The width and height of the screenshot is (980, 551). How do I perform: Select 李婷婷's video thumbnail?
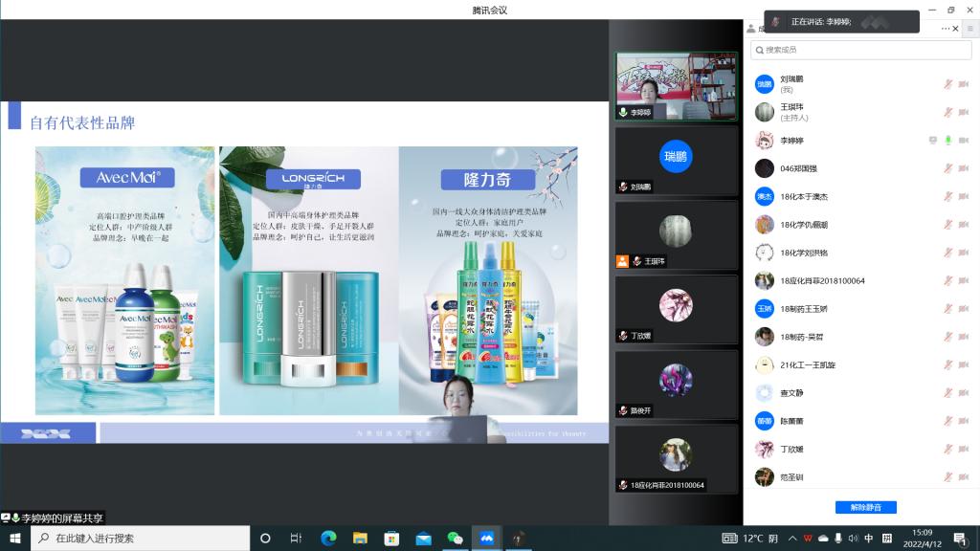pyautogui.click(x=676, y=86)
